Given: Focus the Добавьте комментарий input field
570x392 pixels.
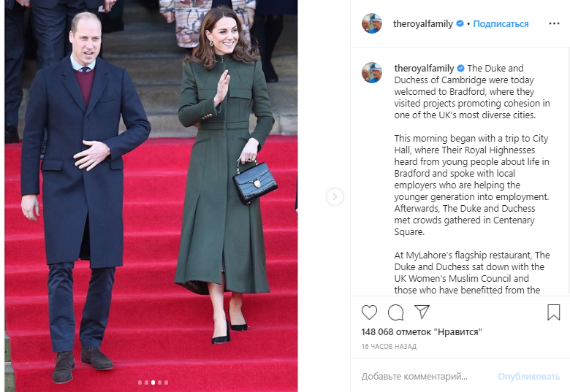Looking at the screenshot, I should point(425,377).
